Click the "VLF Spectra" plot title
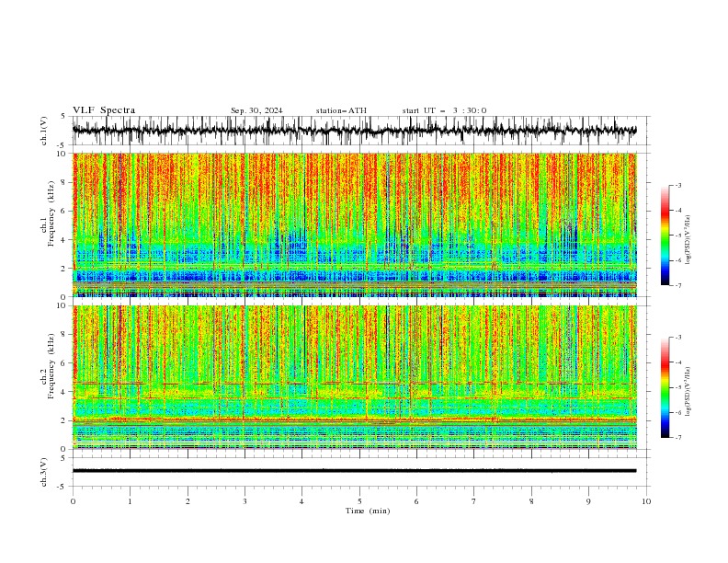The image size is (728, 563). pos(104,110)
